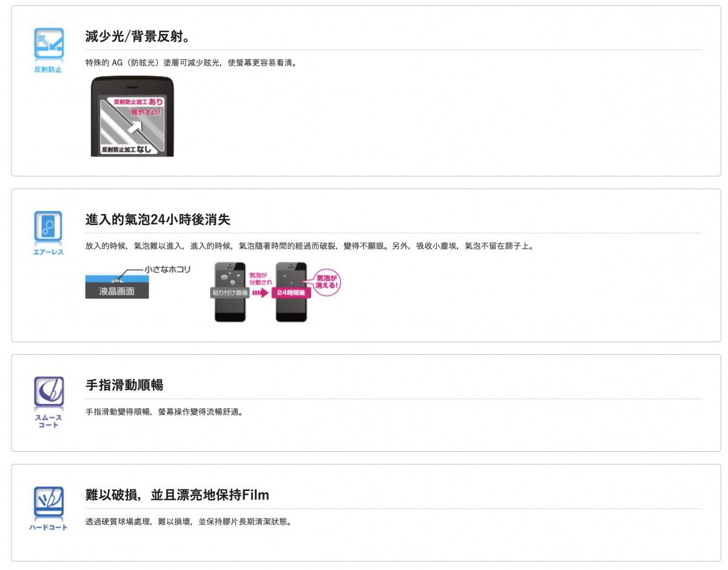728x570 pixels.
Task: Click the 反射防止 anti-reflection icon
Action: 48,50
